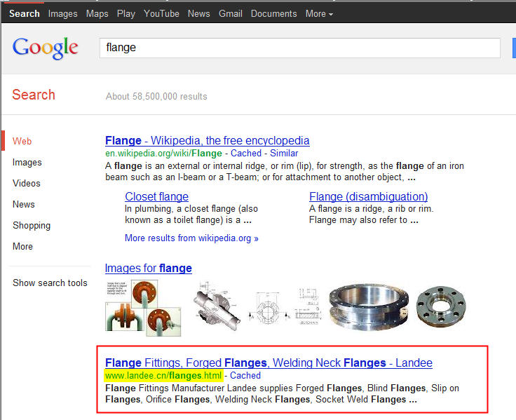The height and width of the screenshot is (420, 516).
Task: Expand the More dropdown in top bar
Action: 319,13
